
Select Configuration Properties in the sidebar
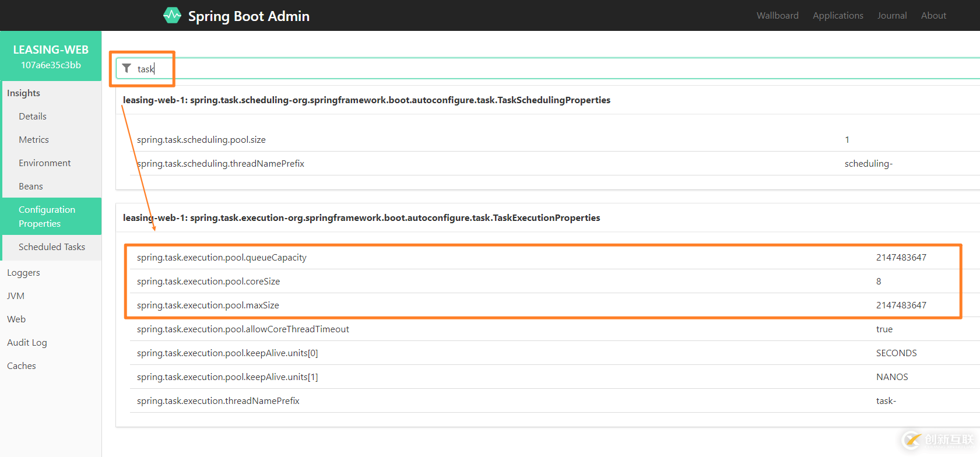click(47, 216)
